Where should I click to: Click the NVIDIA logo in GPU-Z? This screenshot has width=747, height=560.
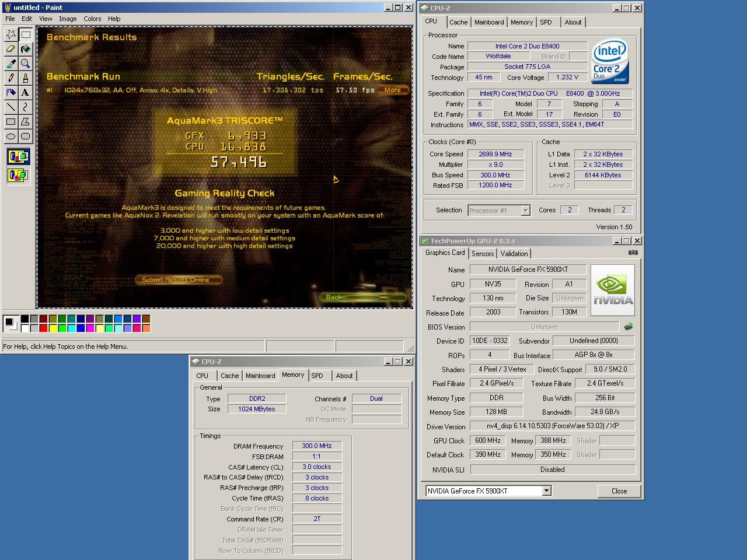(612, 290)
